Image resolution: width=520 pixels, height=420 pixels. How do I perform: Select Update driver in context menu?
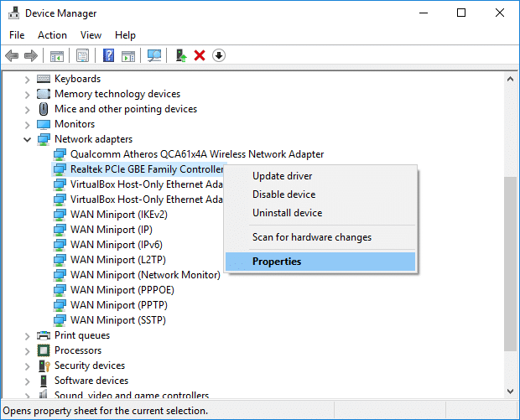pos(282,176)
